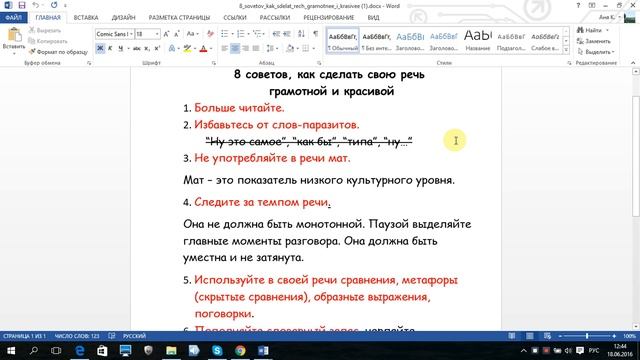Open the Line Spacing dropdown
This screenshot has height=360, width=640.
tap(272, 49)
